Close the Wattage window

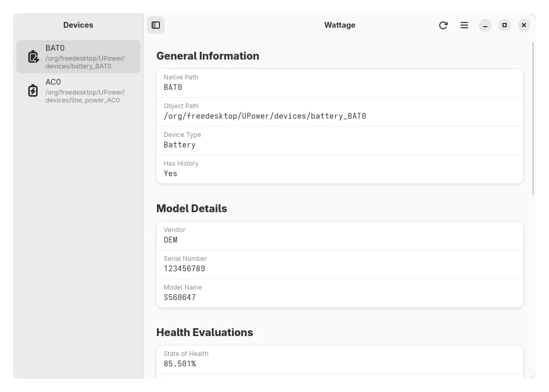point(524,25)
